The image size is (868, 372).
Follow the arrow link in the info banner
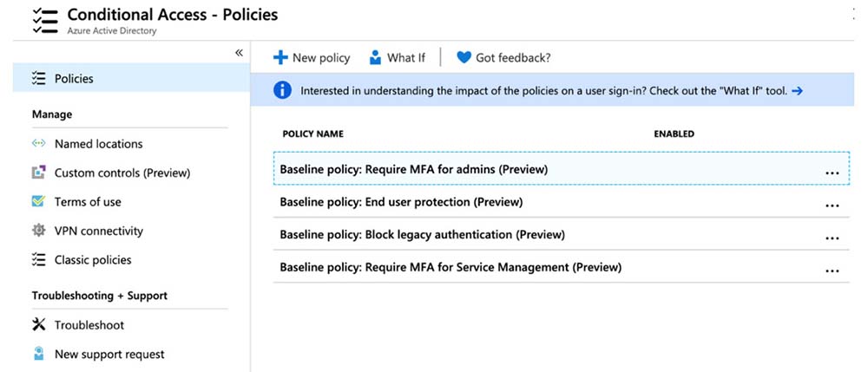(797, 90)
